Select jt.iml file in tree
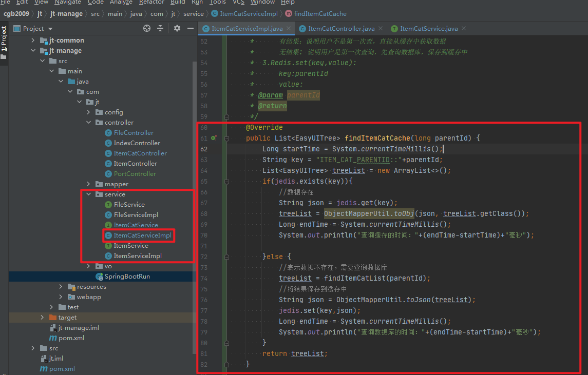The height and width of the screenshot is (375, 588). click(x=55, y=359)
